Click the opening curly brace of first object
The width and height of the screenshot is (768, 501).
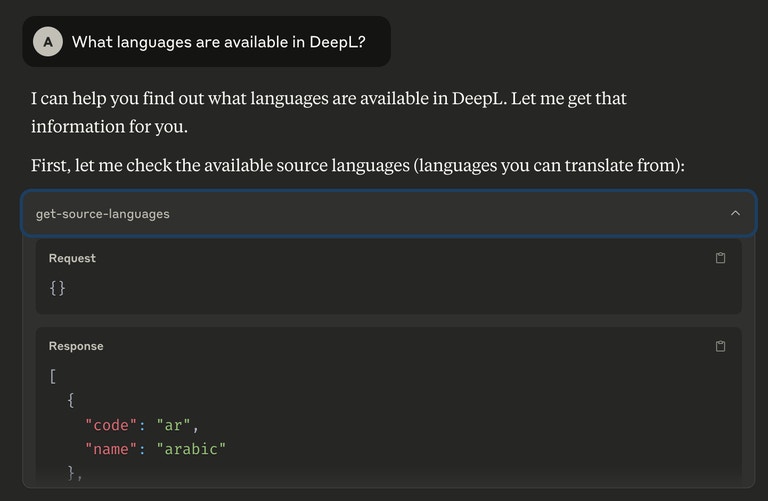coord(70,400)
